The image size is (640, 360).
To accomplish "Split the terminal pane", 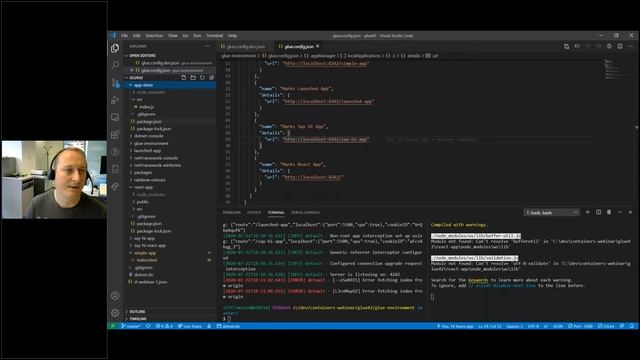I will coord(598,212).
